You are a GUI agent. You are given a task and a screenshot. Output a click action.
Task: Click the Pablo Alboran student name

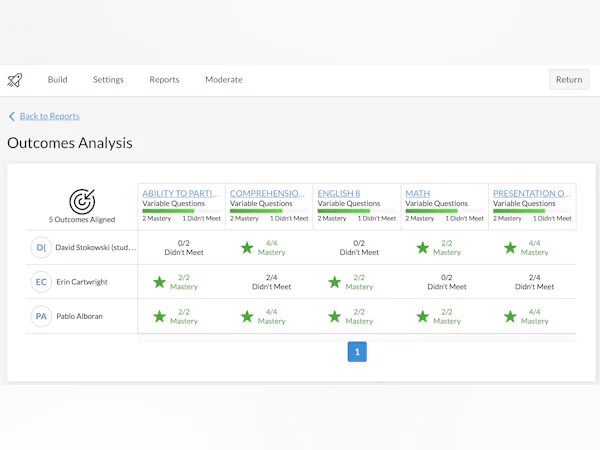(80, 316)
